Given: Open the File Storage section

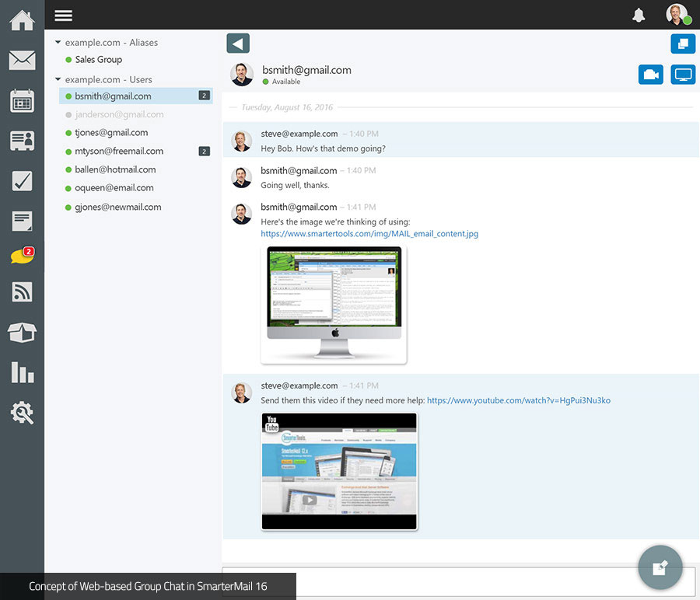Looking at the screenshot, I should click(21, 333).
